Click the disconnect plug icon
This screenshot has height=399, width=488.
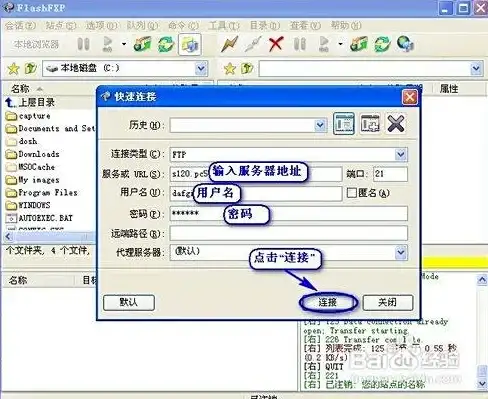[253, 44]
